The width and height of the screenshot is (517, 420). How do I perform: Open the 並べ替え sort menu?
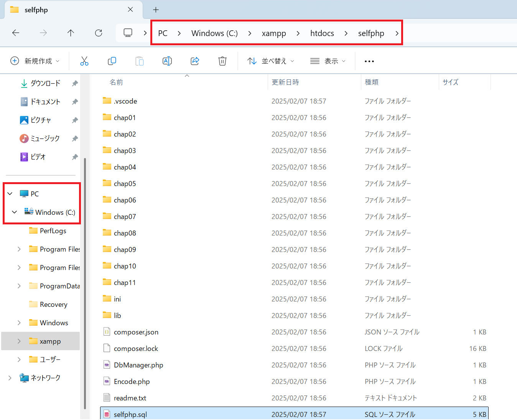(x=271, y=61)
